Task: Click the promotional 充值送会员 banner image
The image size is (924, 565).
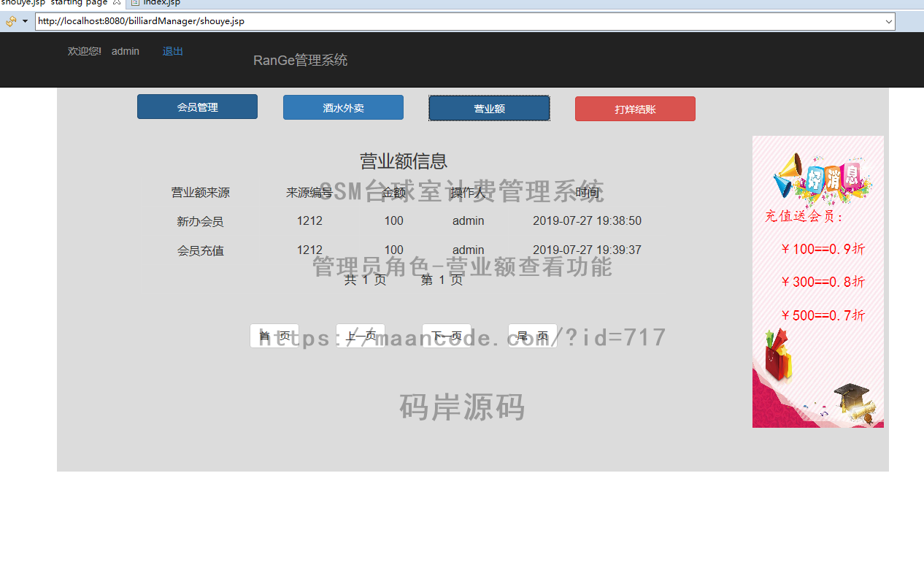Action: pos(818,282)
